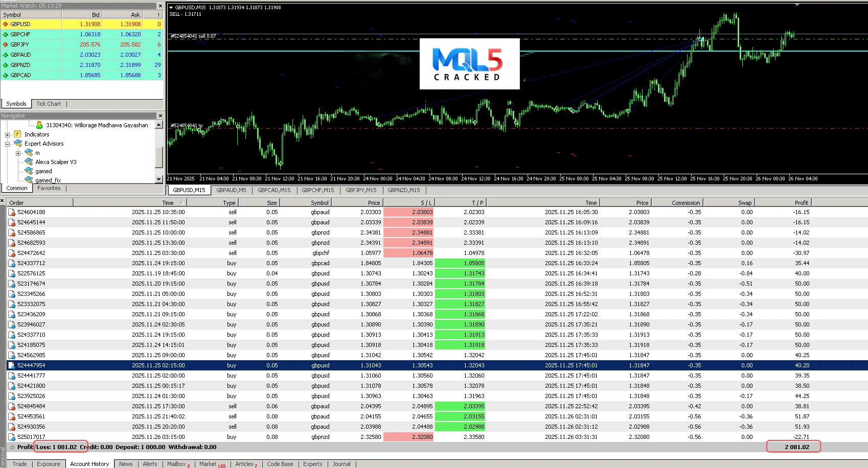Click the order icon for trade 525017017
868x468 pixels.
tap(12, 437)
